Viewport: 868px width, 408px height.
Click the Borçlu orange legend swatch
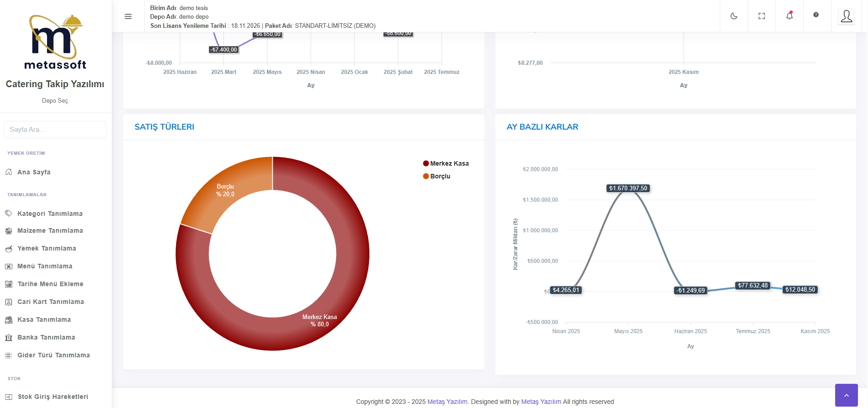pyautogui.click(x=426, y=176)
